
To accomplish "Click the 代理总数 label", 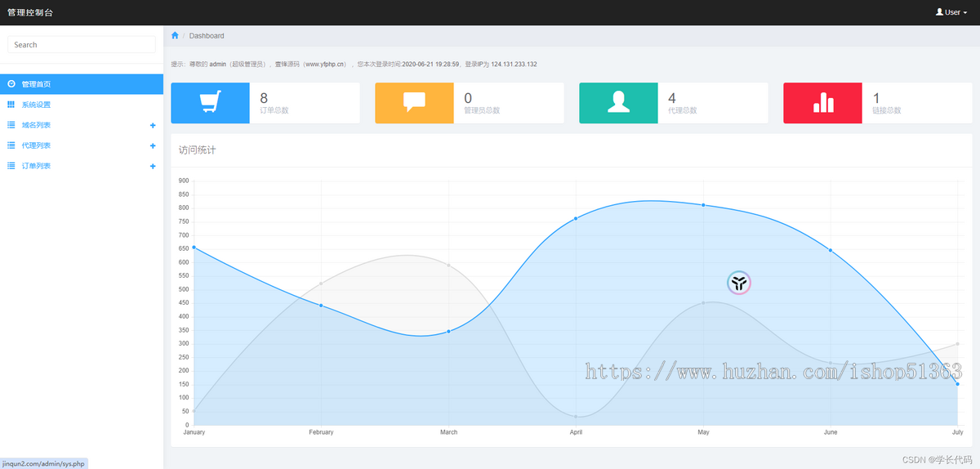I will click(683, 110).
